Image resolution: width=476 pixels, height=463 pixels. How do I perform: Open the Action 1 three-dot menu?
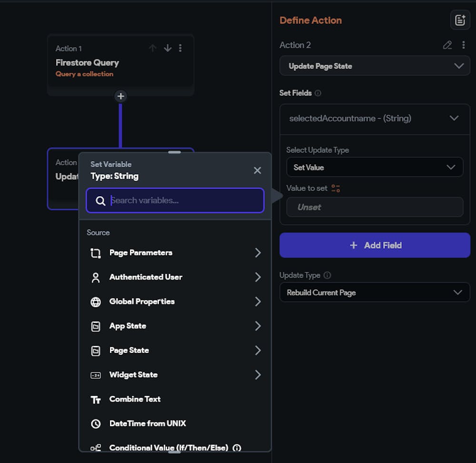click(x=180, y=48)
